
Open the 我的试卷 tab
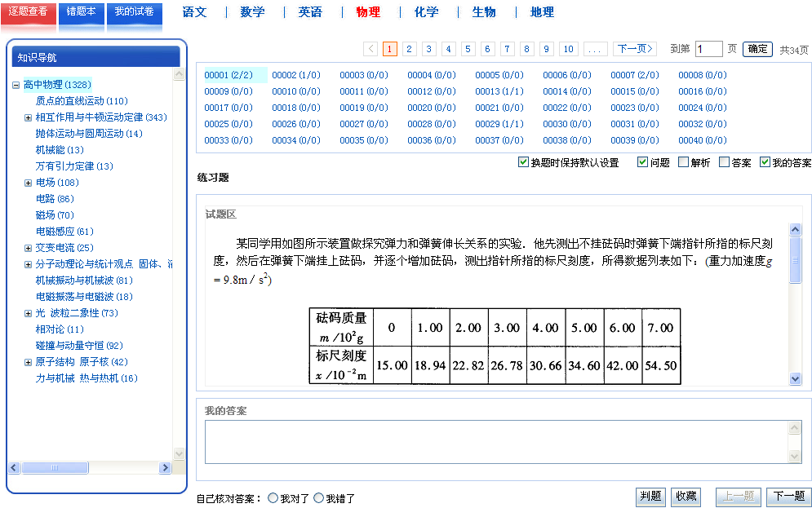tap(134, 13)
